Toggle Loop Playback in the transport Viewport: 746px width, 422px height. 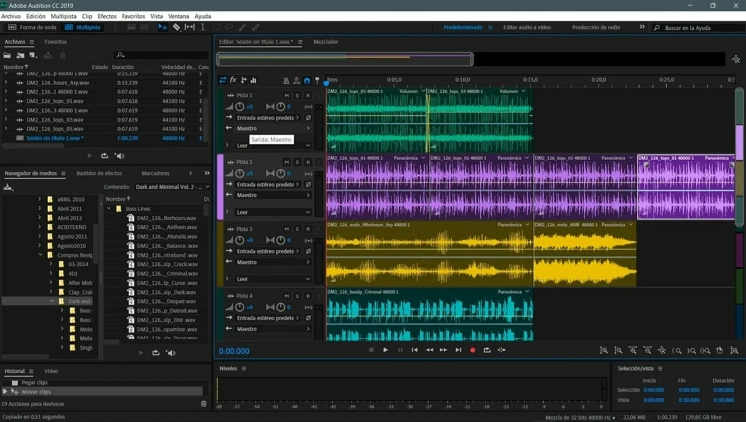[x=487, y=350]
